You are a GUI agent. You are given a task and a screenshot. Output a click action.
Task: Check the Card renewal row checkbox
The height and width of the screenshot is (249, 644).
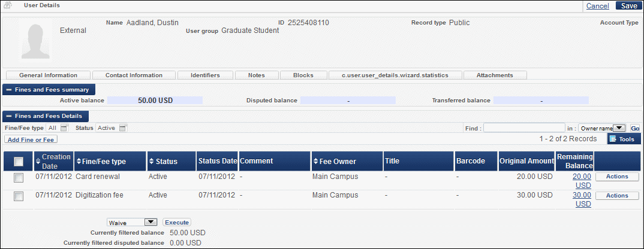19,177
